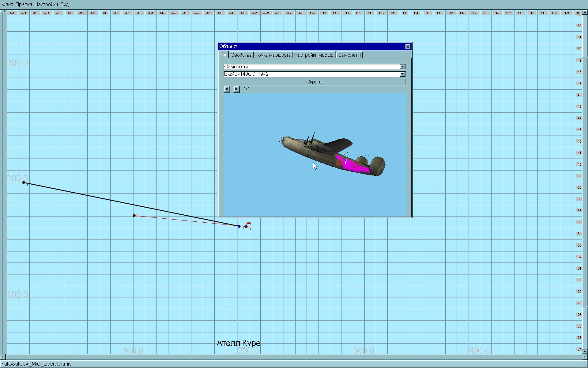Click the red flag marker on the map
The height and width of the screenshot is (368, 588).
(249, 223)
